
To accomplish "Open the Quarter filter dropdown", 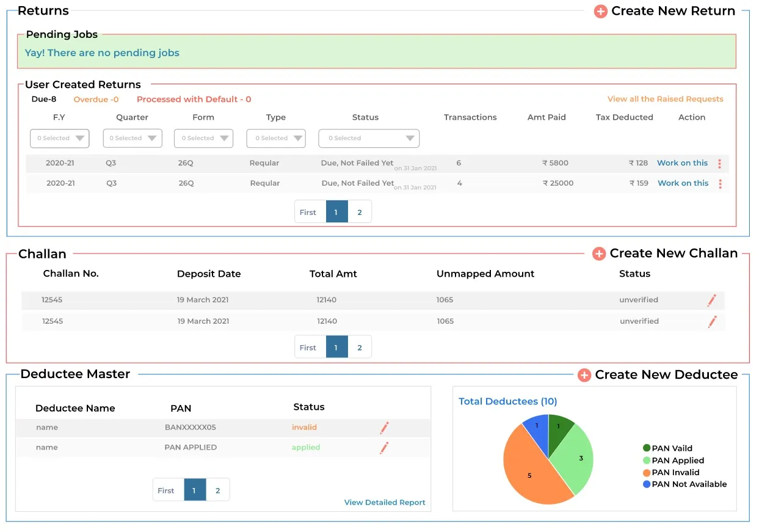I will click(x=132, y=138).
